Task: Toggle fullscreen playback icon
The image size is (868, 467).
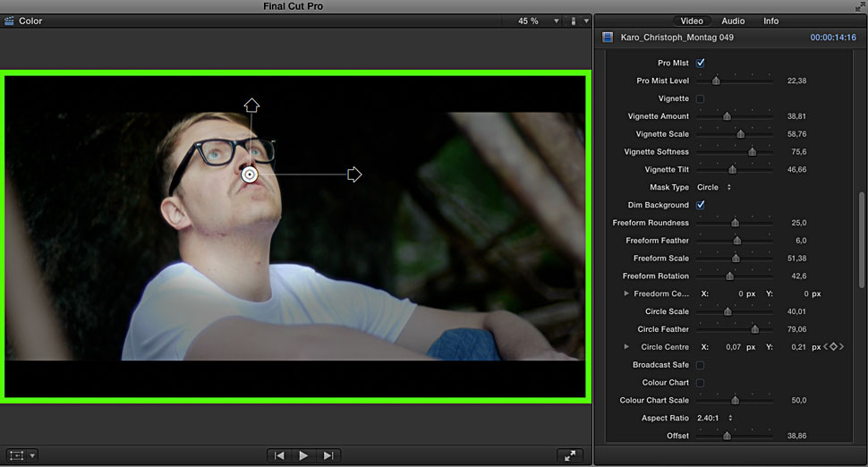Action: pos(569,455)
